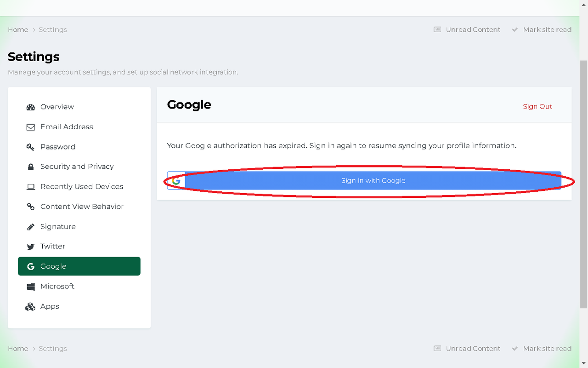
Task: Click the red Sign Out link
Action: point(537,107)
